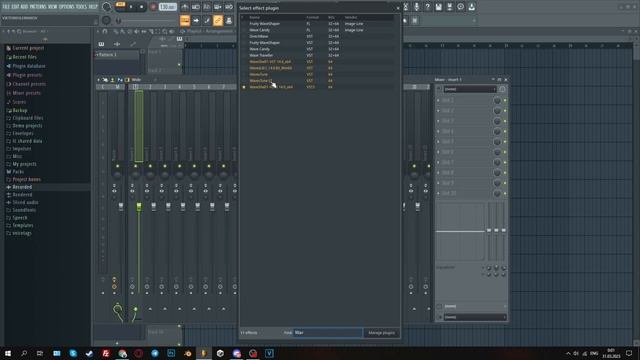Adjust the Master track volume fader

(x=121, y=207)
